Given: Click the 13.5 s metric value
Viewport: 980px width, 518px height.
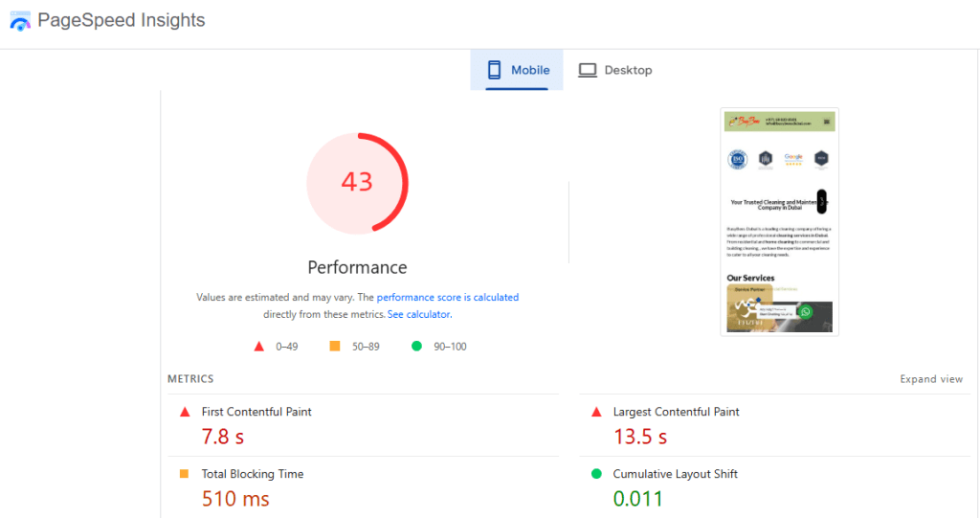Looking at the screenshot, I should 640,437.
